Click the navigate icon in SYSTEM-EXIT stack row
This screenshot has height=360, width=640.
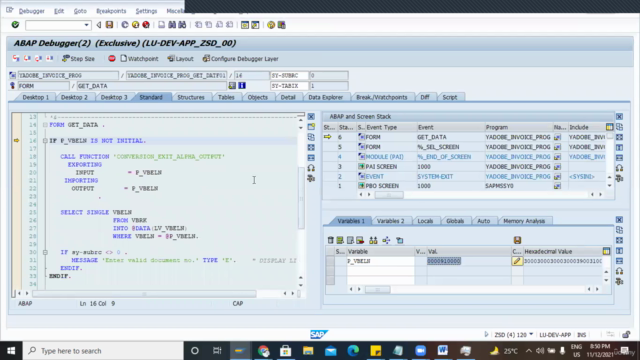557,177
